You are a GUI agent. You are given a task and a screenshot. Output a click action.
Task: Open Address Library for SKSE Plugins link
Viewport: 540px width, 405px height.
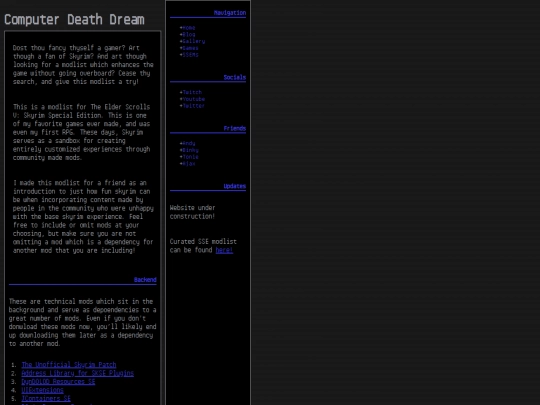77,373
